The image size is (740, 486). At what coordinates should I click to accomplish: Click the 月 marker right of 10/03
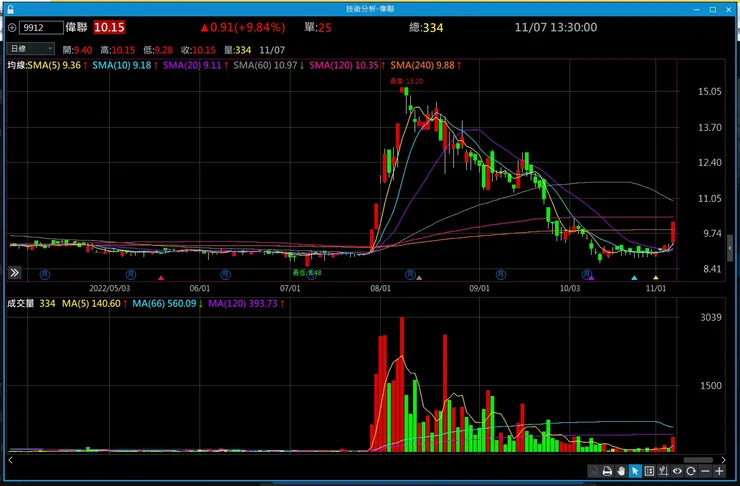(587, 274)
